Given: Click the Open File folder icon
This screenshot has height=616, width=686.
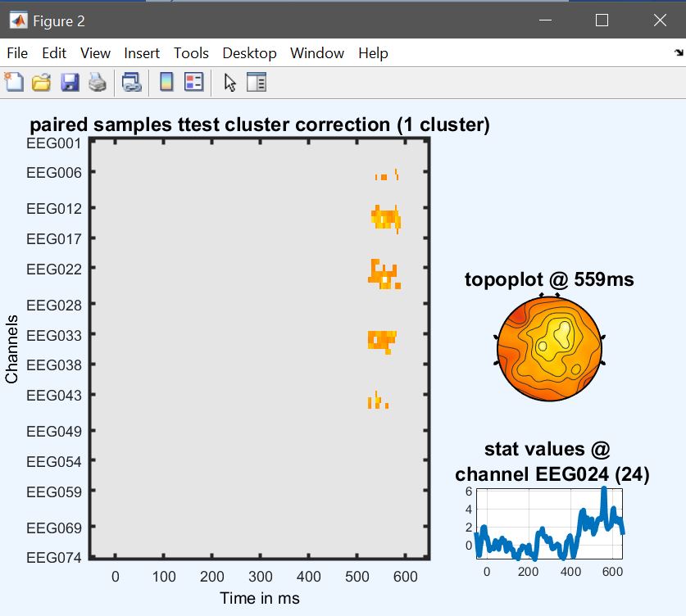Looking at the screenshot, I should point(41,82).
